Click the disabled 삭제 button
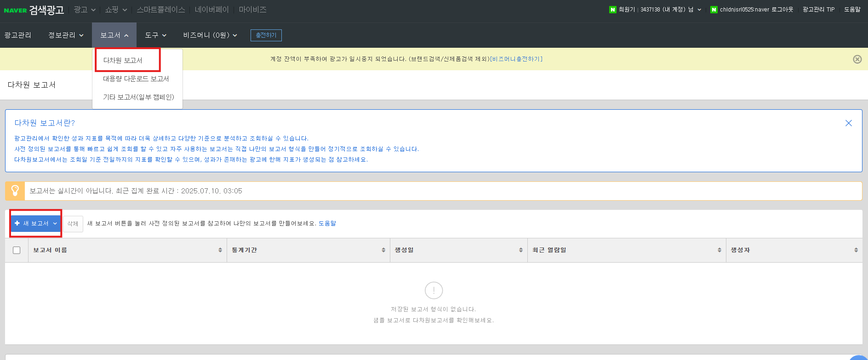The height and width of the screenshot is (360, 868). pos(73,224)
